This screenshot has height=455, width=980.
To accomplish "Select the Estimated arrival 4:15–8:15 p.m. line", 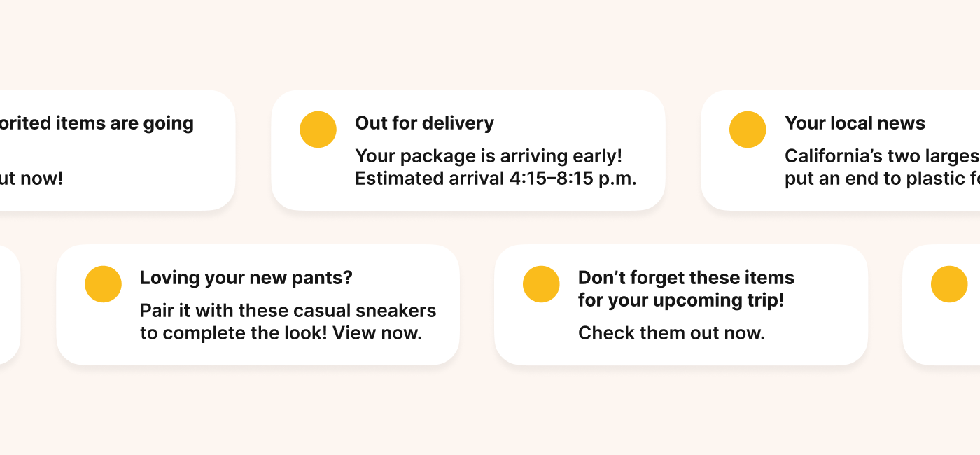I will pos(496,178).
